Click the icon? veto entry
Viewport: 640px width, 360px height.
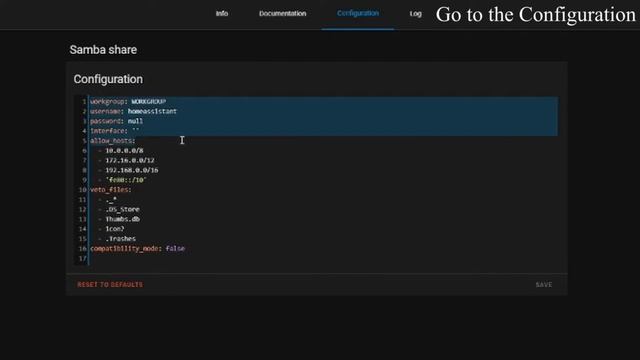[x=115, y=229]
